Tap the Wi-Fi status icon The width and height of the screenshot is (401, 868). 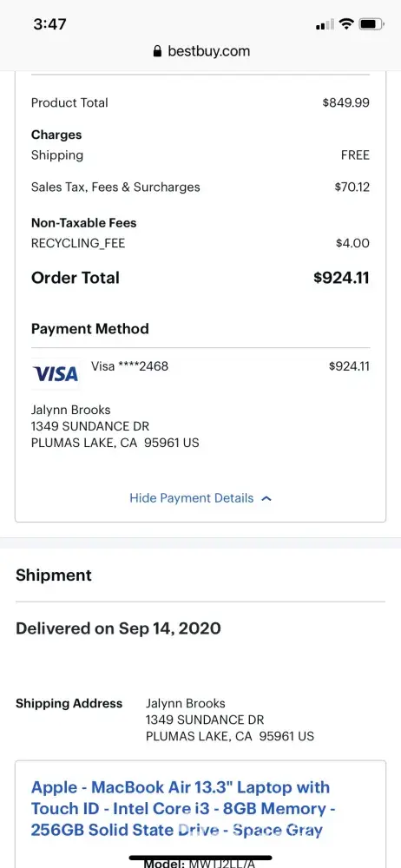(346, 23)
